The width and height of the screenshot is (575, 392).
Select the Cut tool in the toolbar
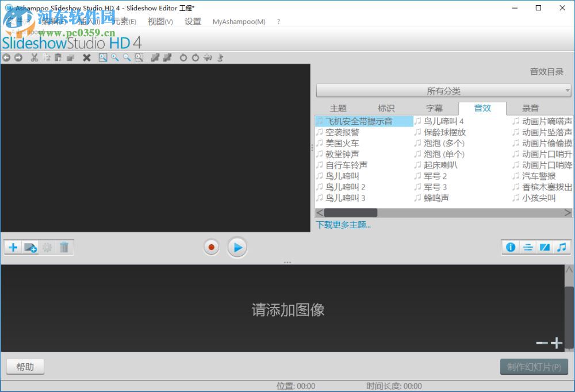tap(34, 57)
